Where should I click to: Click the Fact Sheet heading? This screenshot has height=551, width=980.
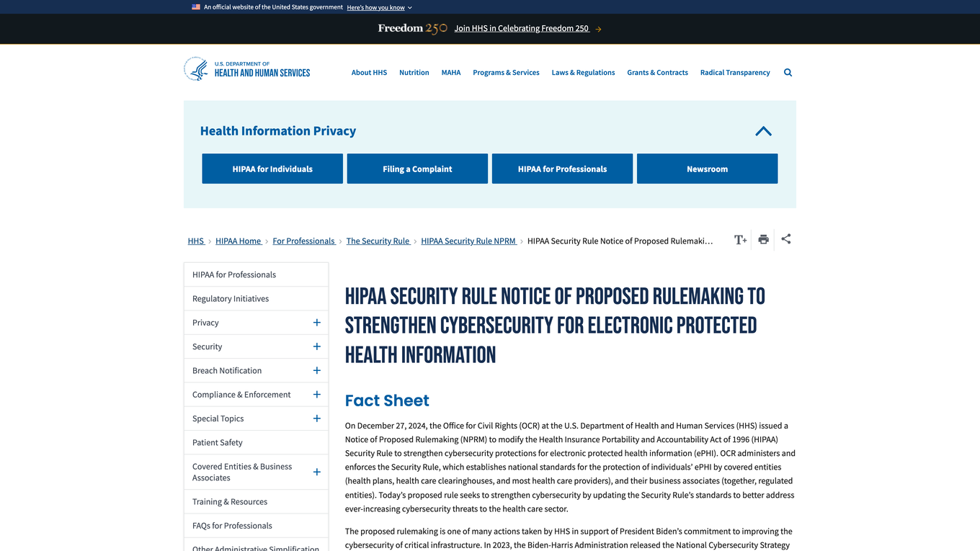(387, 400)
